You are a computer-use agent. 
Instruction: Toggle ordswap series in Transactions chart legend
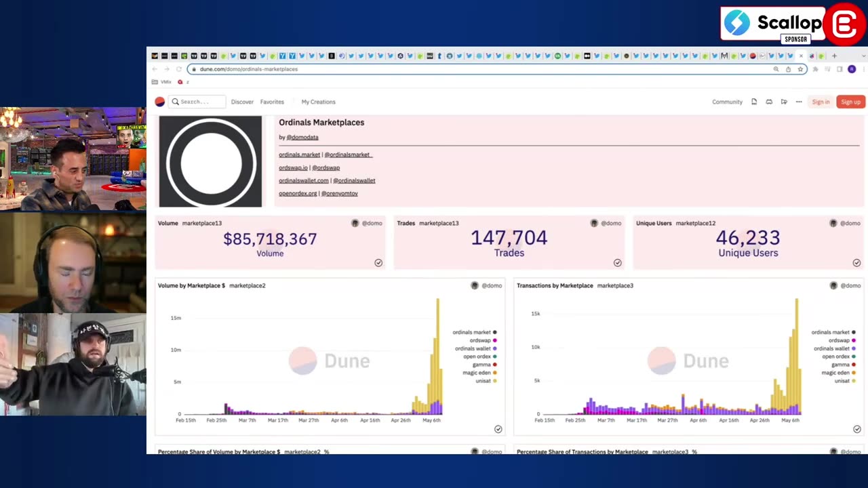pos(842,340)
